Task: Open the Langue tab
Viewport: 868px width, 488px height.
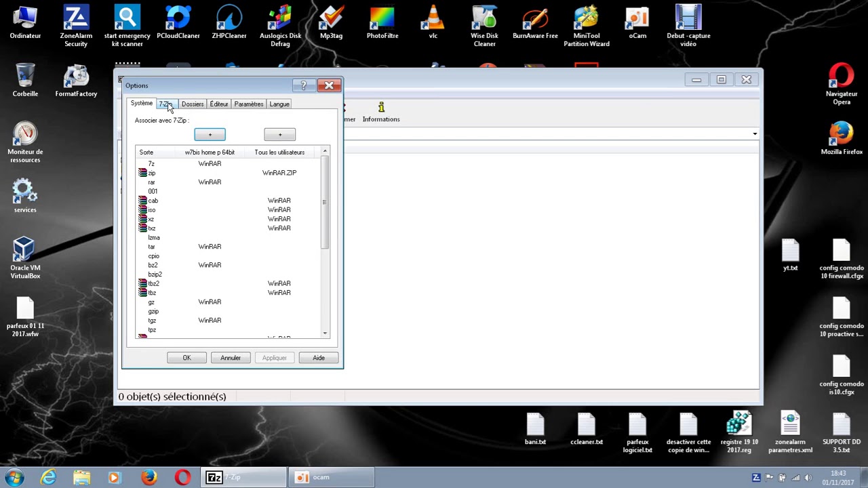Action: pyautogui.click(x=279, y=104)
